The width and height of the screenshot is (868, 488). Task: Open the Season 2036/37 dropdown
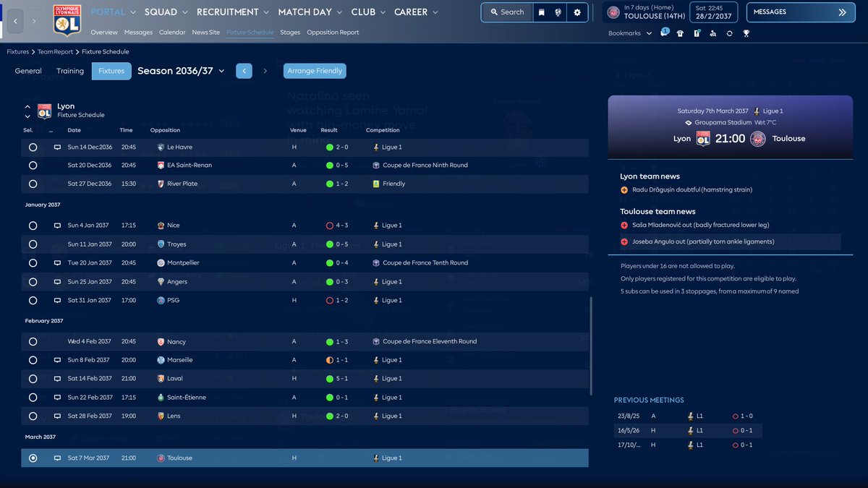point(181,71)
